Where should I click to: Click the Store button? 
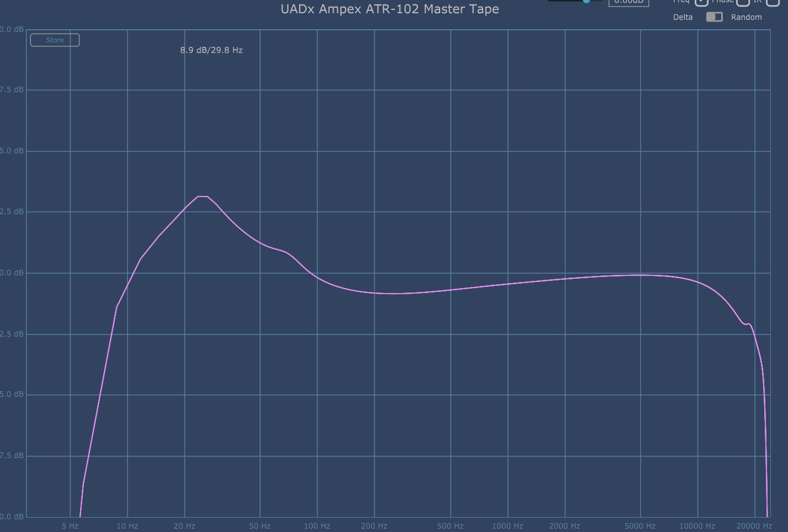point(55,40)
